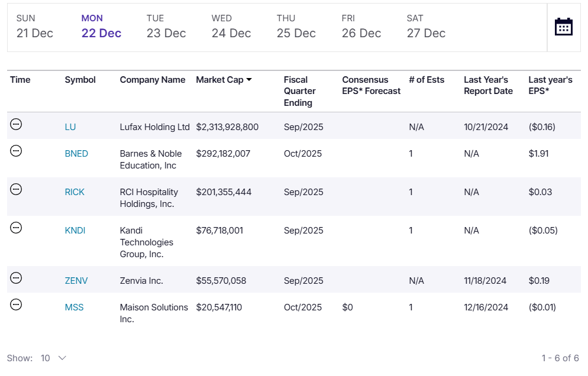Go to THU 25 Dec
This screenshot has height=376, width=588.
pos(296,27)
